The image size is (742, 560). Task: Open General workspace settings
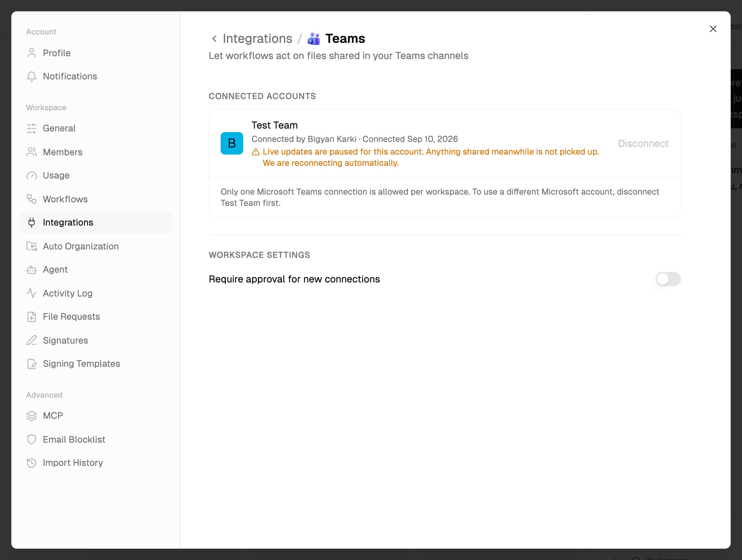[x=96, y=128]
